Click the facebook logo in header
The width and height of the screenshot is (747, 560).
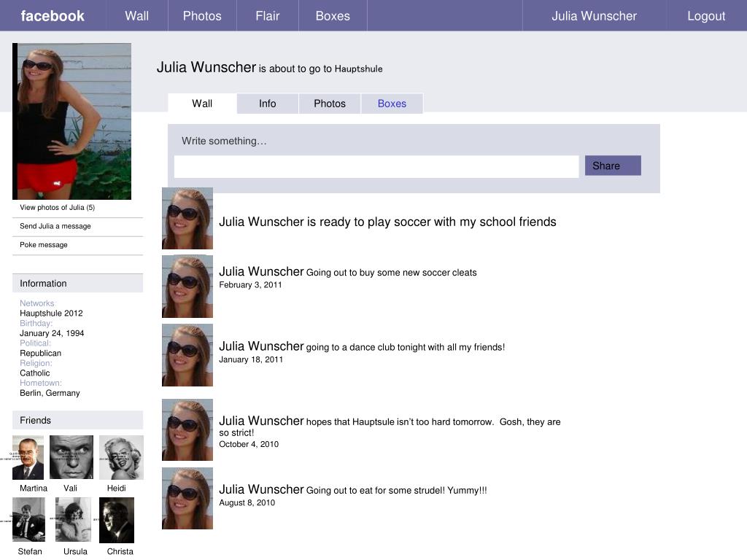[53, 16]
